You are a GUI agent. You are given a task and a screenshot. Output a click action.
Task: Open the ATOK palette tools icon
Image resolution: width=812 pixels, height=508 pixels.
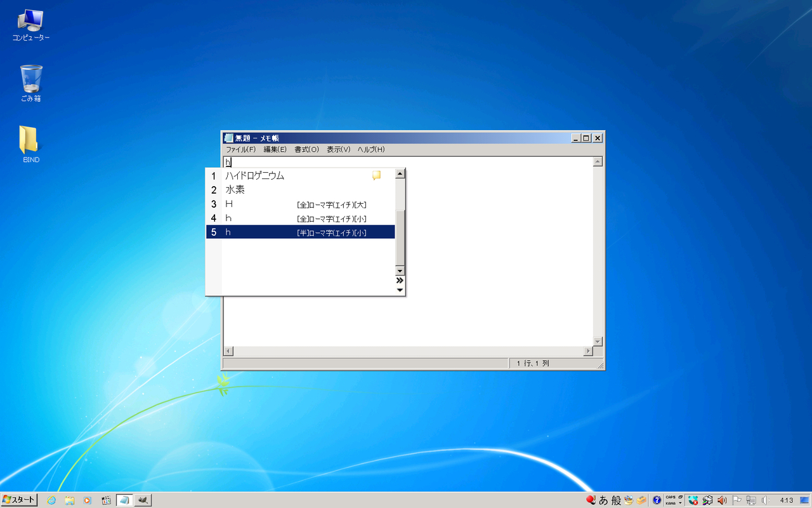pos(629,500)
